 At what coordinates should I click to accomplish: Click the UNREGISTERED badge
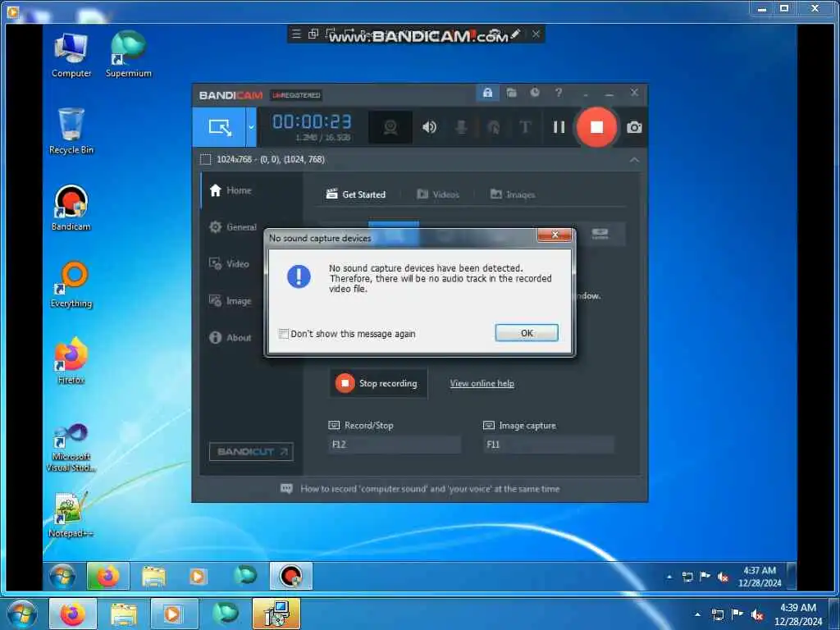coord(295,95)
